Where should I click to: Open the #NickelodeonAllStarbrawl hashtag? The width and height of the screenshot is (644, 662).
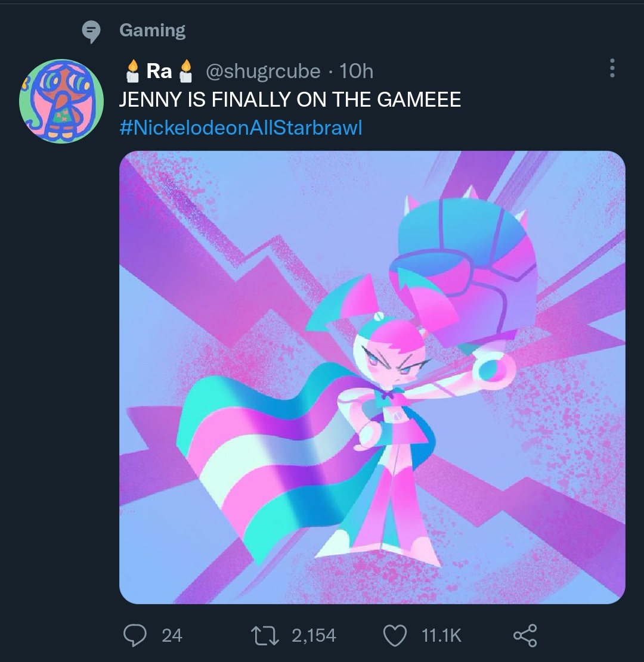click(x=240, y=128)
